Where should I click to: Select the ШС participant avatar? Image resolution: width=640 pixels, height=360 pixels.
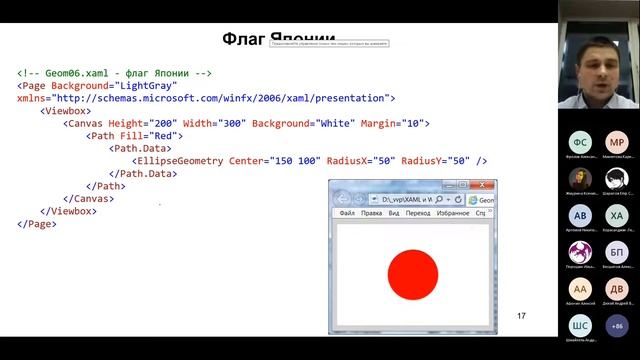click(580, 326)
